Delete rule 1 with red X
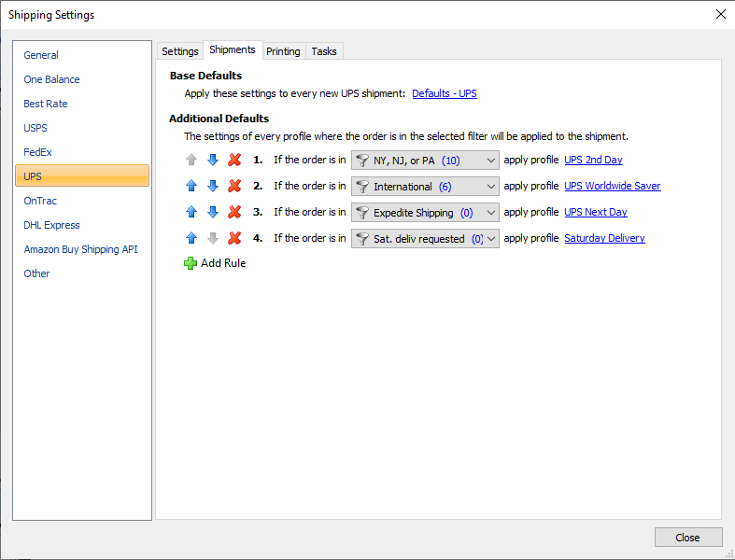The image size is (735, 560). click(x=234, y=160)
